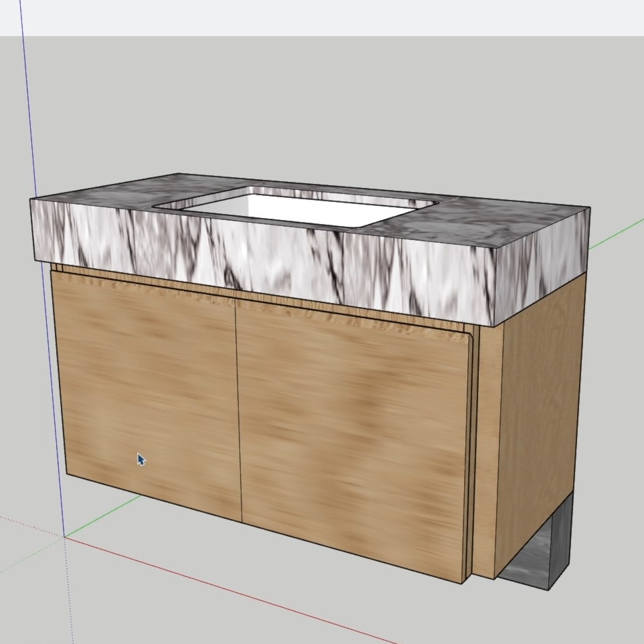Click empty gray background above the model
The height and width of the screenshot is (644, 644).
(334, 100)
